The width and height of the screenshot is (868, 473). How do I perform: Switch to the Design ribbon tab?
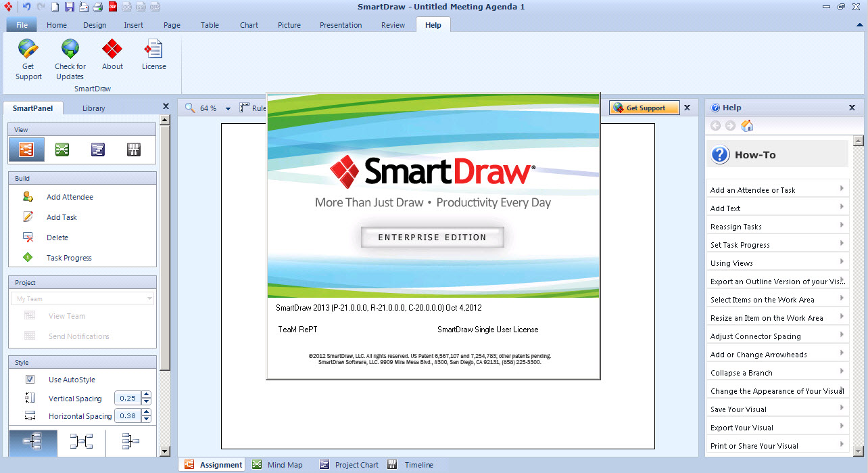[95, 25]
